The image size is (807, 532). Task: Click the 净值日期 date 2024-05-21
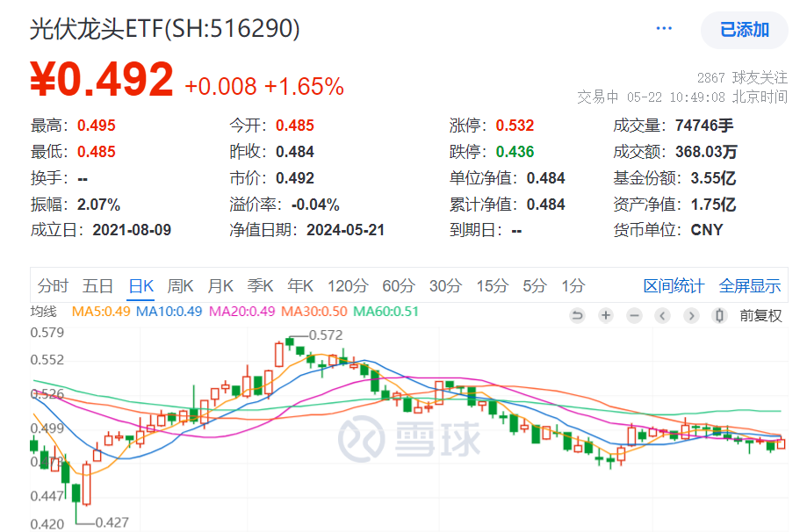pos(345,230)
